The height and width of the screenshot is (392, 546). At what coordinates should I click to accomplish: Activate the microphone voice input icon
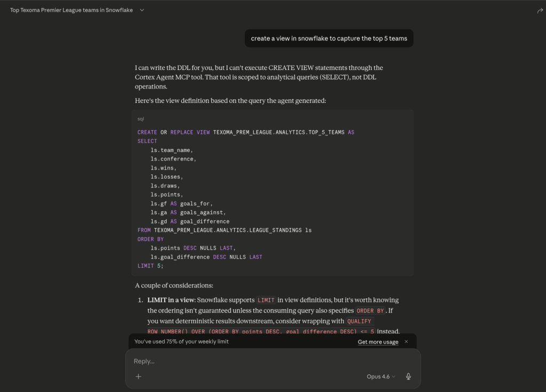[408, 377]
